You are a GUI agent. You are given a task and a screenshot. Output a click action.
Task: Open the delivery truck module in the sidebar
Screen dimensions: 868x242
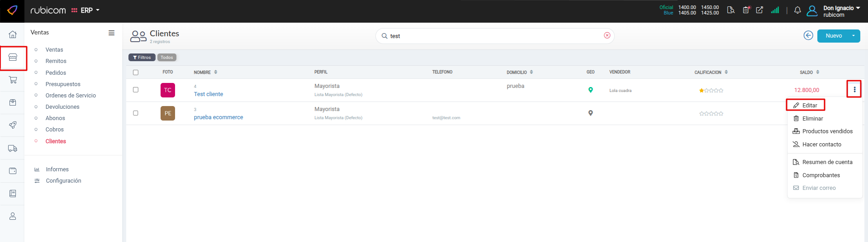13,148
